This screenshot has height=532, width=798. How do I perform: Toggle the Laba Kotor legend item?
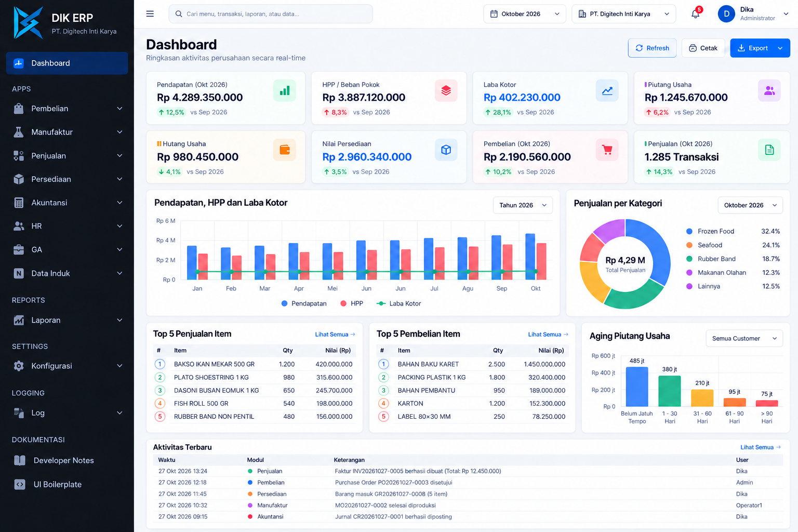click(399, 303)
